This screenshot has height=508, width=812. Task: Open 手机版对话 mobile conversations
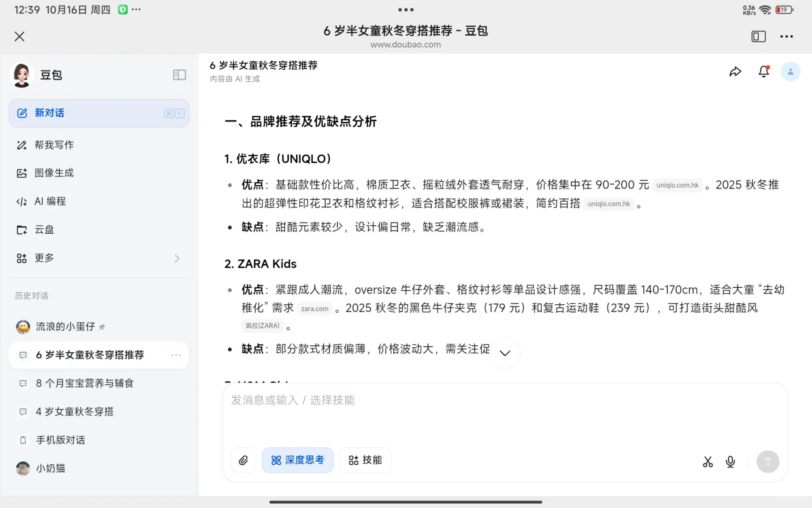99,440
